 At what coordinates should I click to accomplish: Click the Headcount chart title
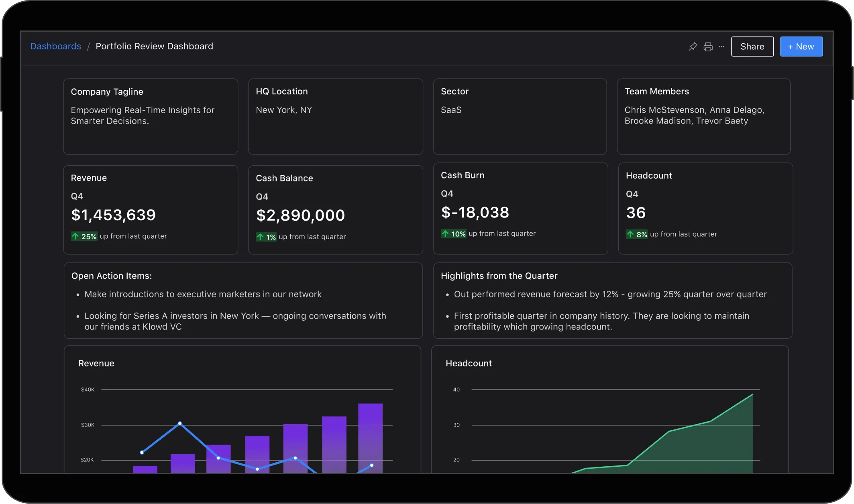coord(469,363)
